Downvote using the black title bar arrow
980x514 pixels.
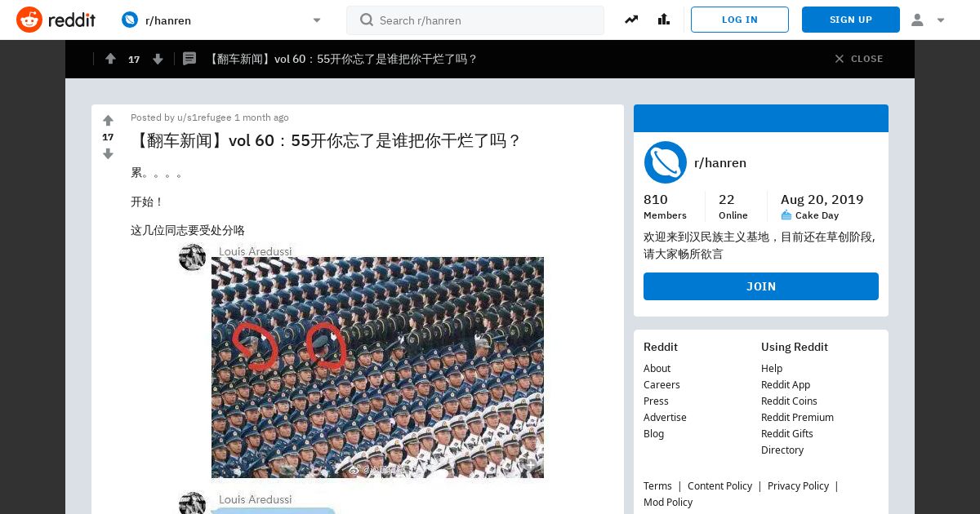coord(158,59)
